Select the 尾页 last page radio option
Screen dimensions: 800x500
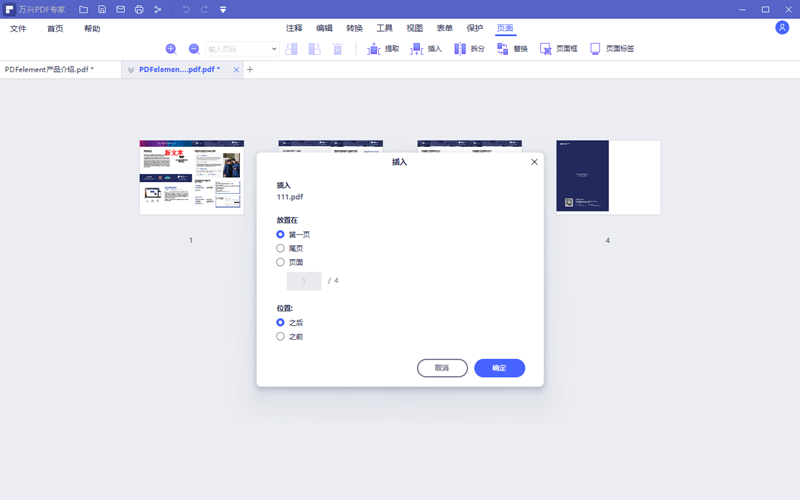tap(281, 248)
